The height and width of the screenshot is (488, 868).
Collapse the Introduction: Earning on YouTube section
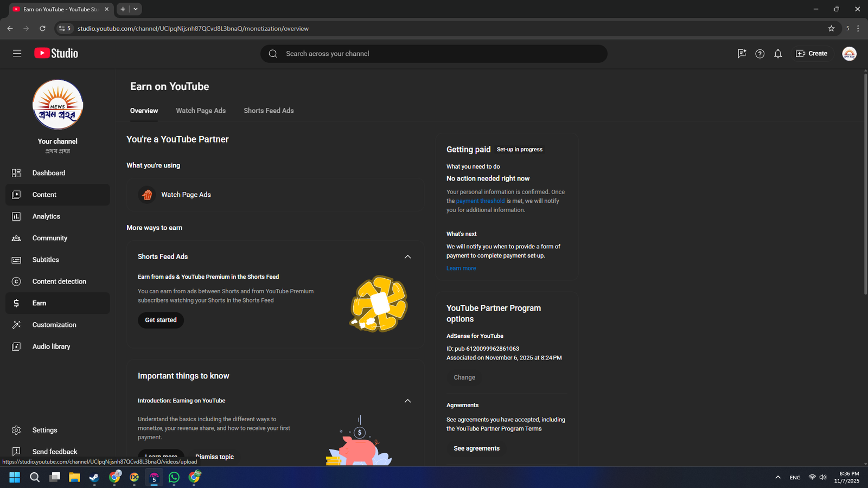point(408,401)
